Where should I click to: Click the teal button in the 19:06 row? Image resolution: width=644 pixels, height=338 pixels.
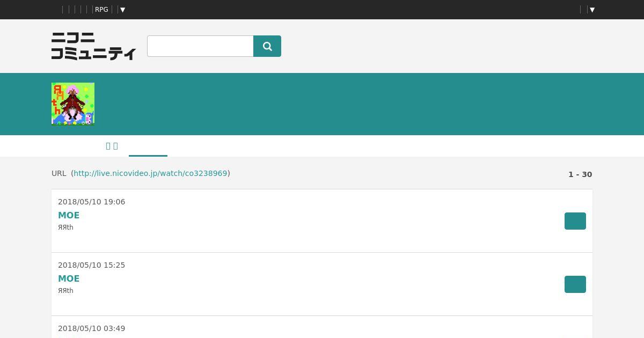(x=575, y=221)
